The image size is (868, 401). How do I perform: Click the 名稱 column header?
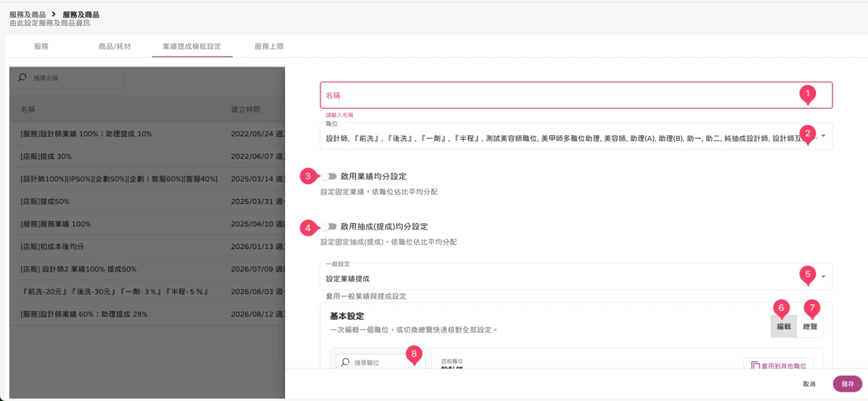[27, 109]
